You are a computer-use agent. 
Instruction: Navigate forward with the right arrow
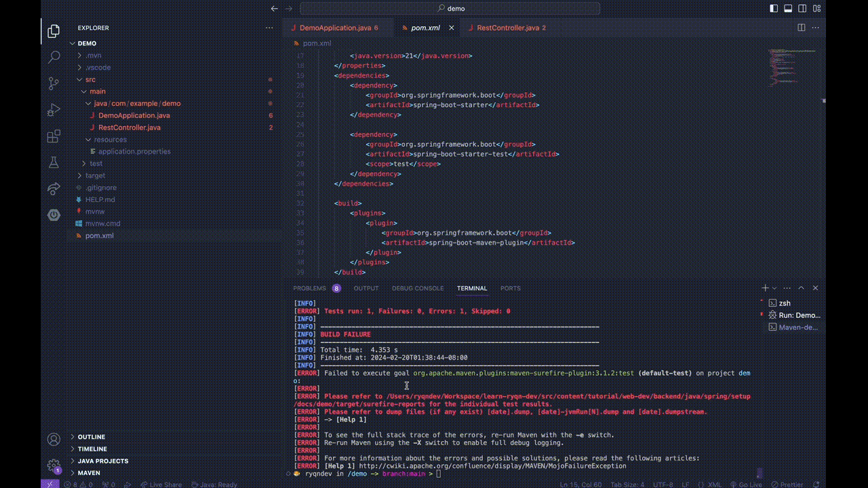click(289, 9)
